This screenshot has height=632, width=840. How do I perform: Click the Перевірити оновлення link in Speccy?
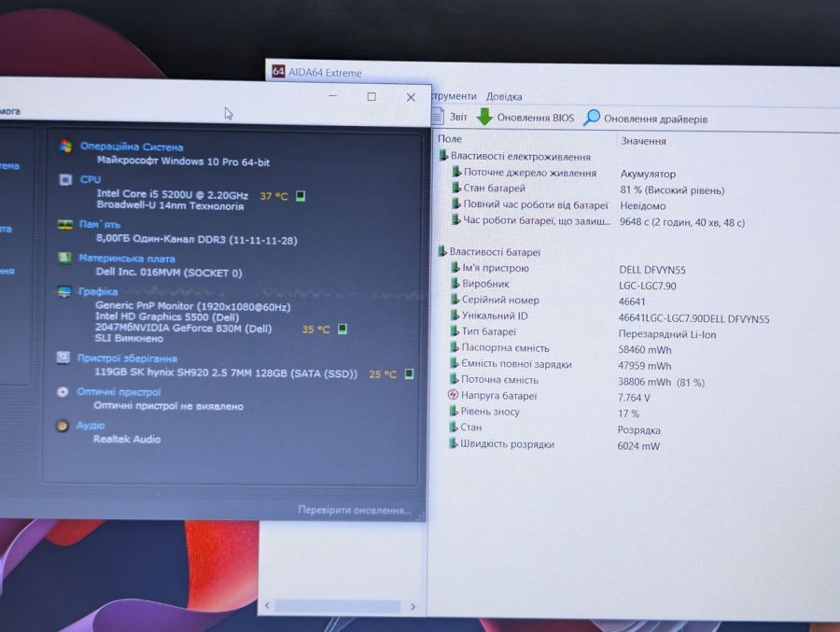coord(355,510)
